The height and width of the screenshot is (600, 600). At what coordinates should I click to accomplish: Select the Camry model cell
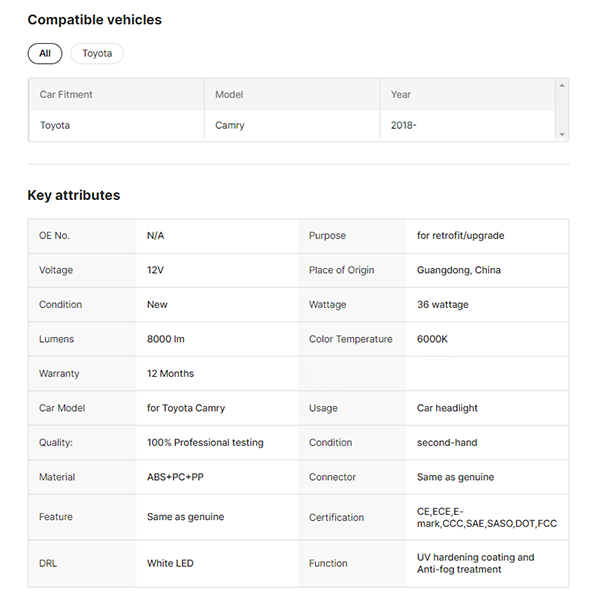(x=230, y=126)
